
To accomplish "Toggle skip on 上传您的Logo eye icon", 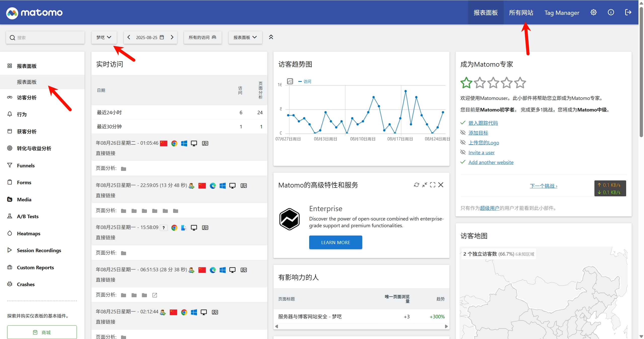I will (463, 142).
